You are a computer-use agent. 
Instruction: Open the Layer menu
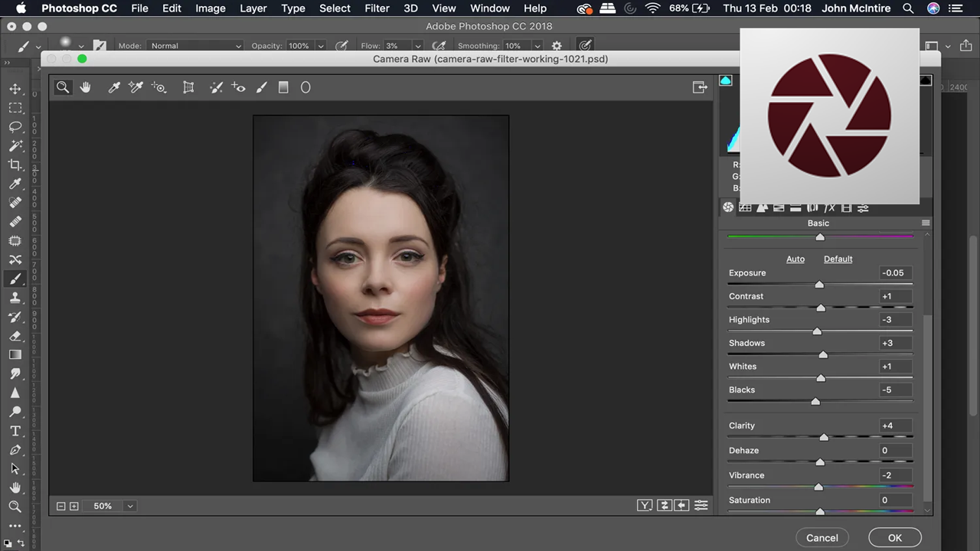tap(253, 8)
